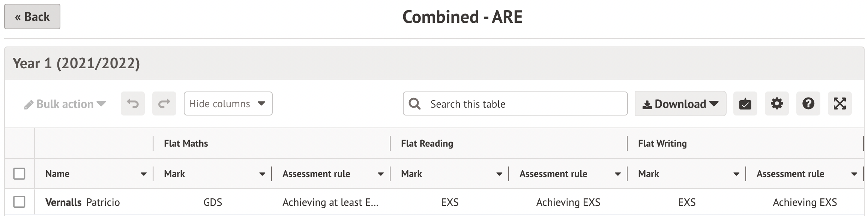Open student Vernalls Patricio's name link

(x=83, y=202)
